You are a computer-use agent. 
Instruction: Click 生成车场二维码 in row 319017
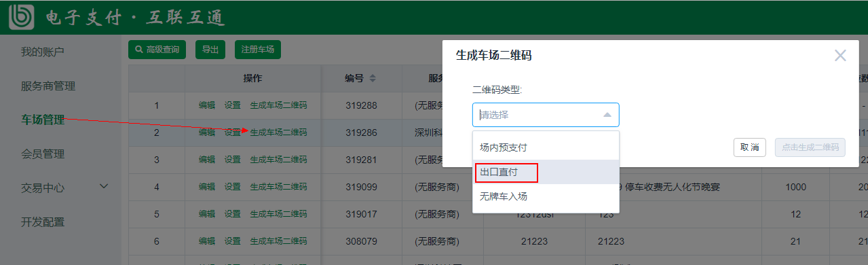point(278,214)
